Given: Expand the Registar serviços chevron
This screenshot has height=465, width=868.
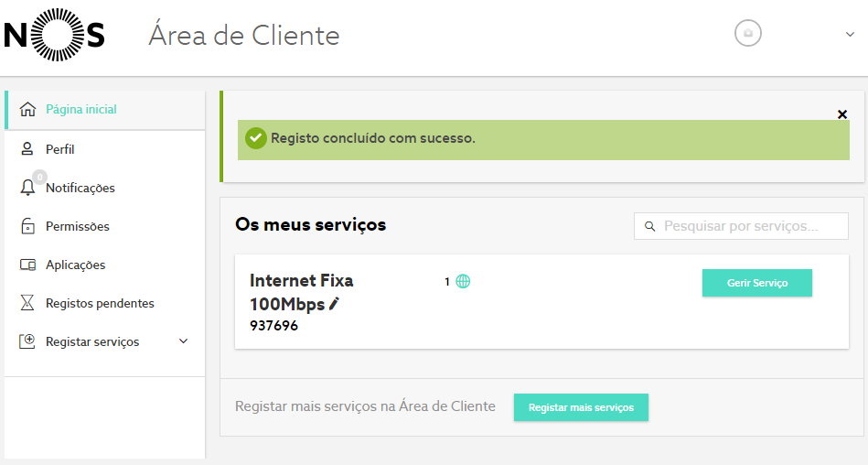Looking at the screenshot, I should click(x=183, y=341).
